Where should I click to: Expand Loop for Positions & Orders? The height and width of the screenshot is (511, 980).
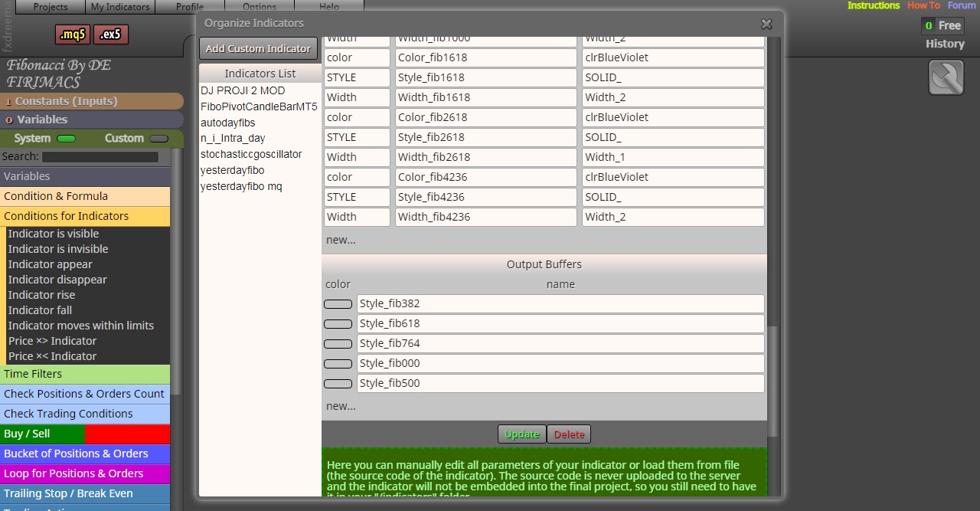coord(85,473)
